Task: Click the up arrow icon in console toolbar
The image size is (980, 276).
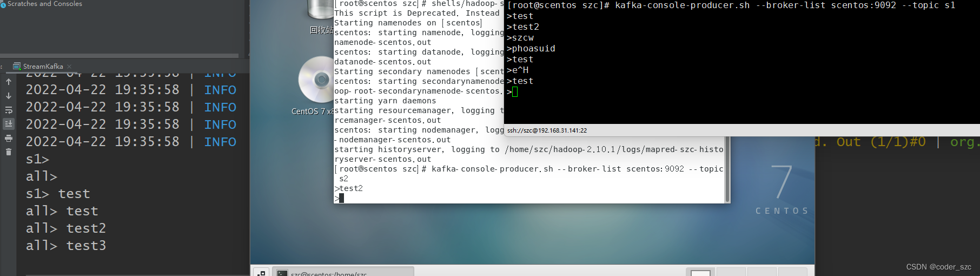Action: (x=9, y=82)
